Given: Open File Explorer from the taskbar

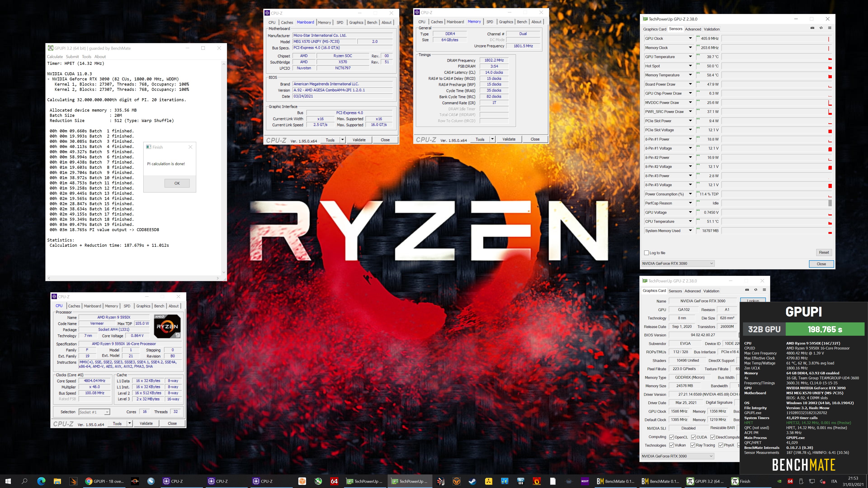Looking at the screenshot, I should tap(57, 481).
